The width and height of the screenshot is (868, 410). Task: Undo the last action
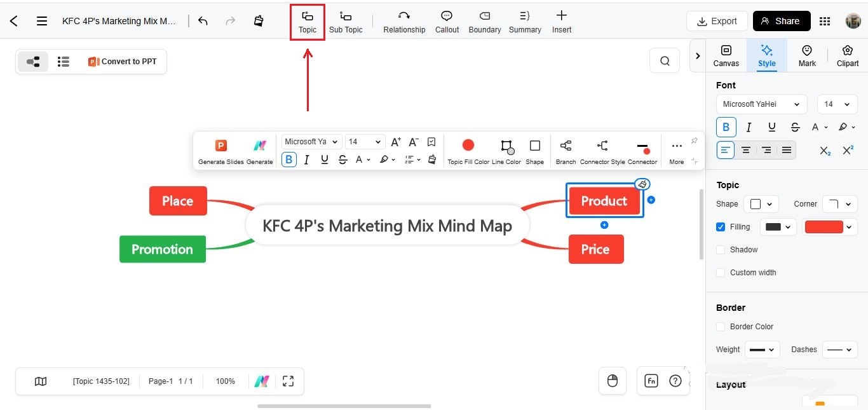[203, 21]
